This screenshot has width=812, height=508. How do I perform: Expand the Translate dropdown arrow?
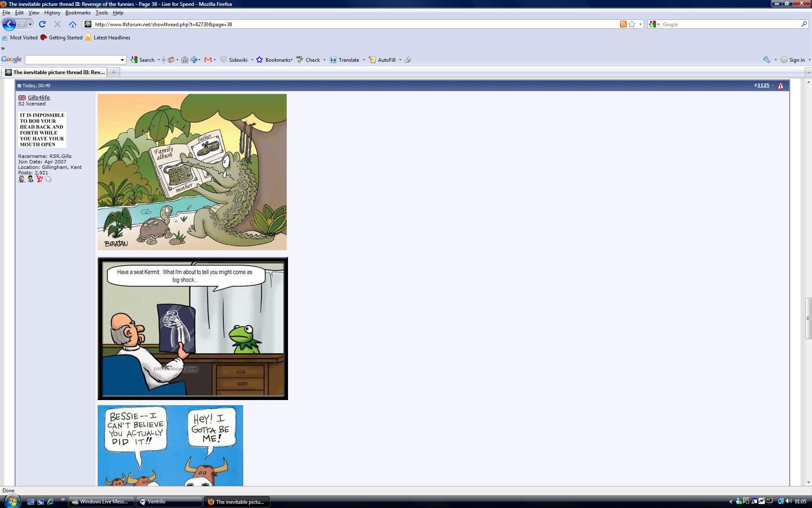coord(364,60)
